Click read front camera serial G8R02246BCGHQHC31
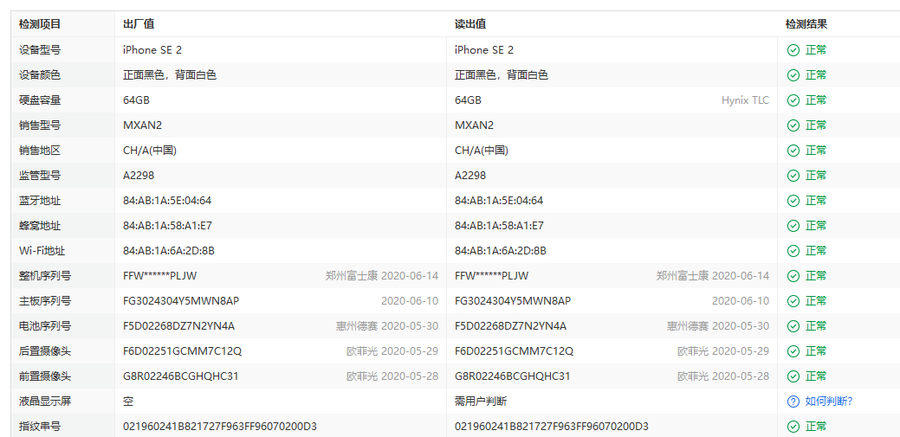Viewport: 900px width, 437px height. [513, 376]
